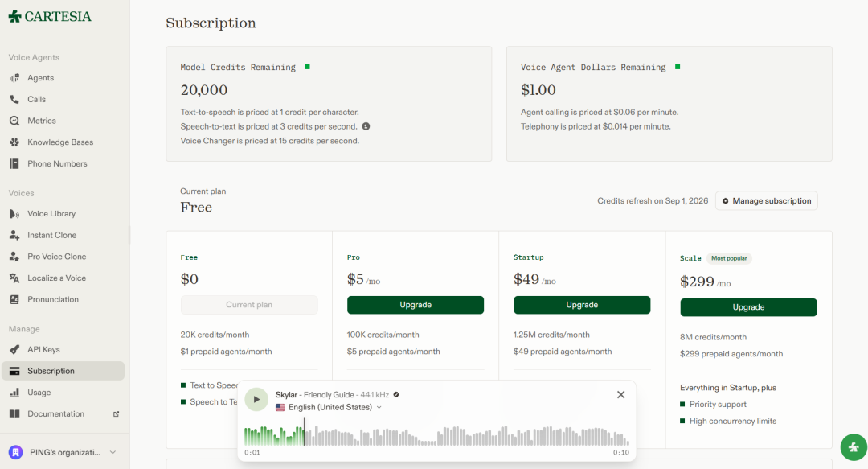Image resolution: width=868 pixels, height=469 pixels.
Task: Click the 0:10 audio duration label
Action: (x=621, y=453)
